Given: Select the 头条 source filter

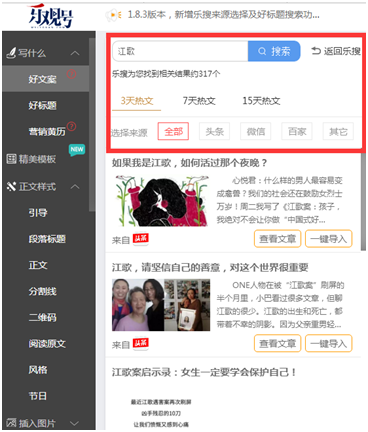Looking at the screenshot, I should point(215,131).
